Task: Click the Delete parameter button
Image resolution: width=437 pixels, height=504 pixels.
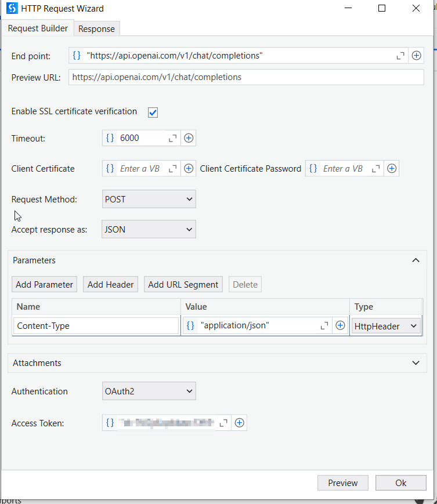Action: [245, 284]
